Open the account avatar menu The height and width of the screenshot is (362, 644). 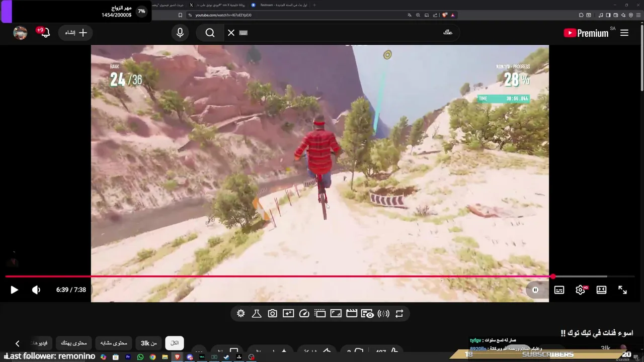point(20,33)
